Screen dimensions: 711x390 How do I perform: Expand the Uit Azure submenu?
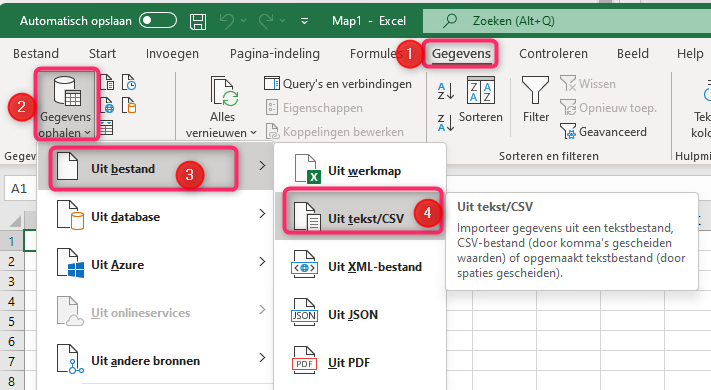click(x=156, y=264)
